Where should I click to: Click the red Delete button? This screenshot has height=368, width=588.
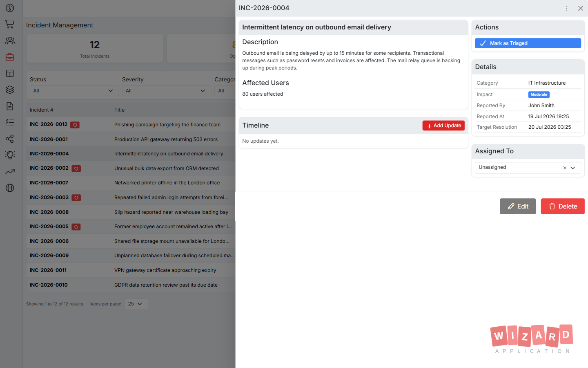coord(563,206)
